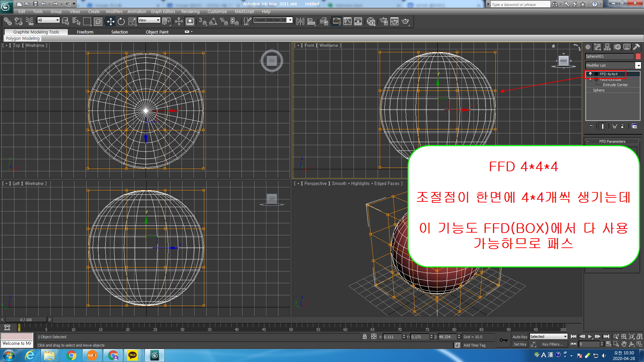Toggle Show End Result button
The height and width of the screenshot is (362, 644).
[603, 126]
